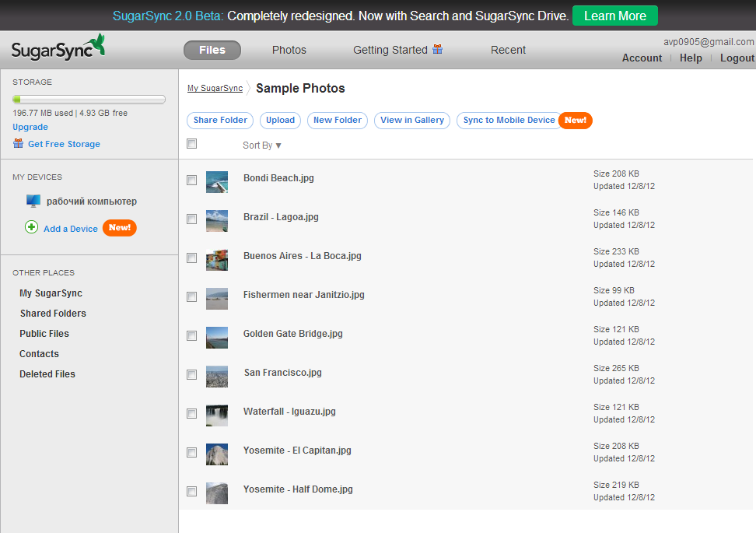Open the Fishermen near Janitzio.jpg thumbnail
The image size is (756, 533).
pos(217,299)
